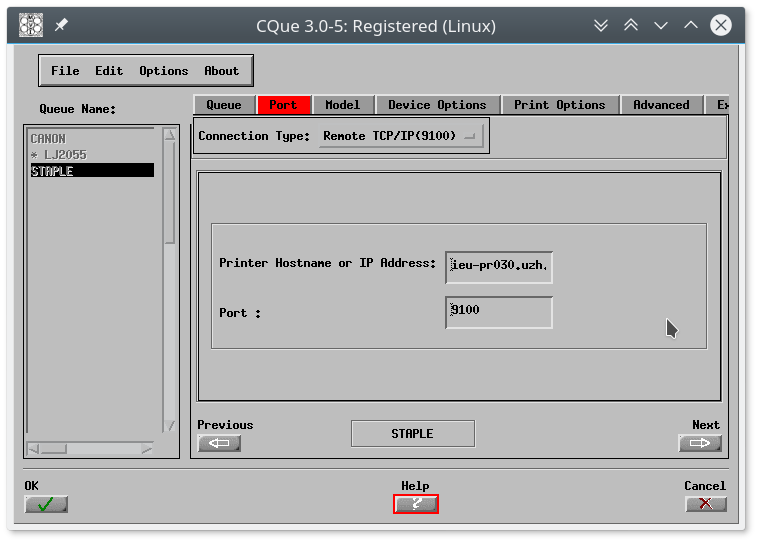Viewport: 758px width, 543px height.
Task: Switch to the Device Options tab
Action: (x=437, y=105)
